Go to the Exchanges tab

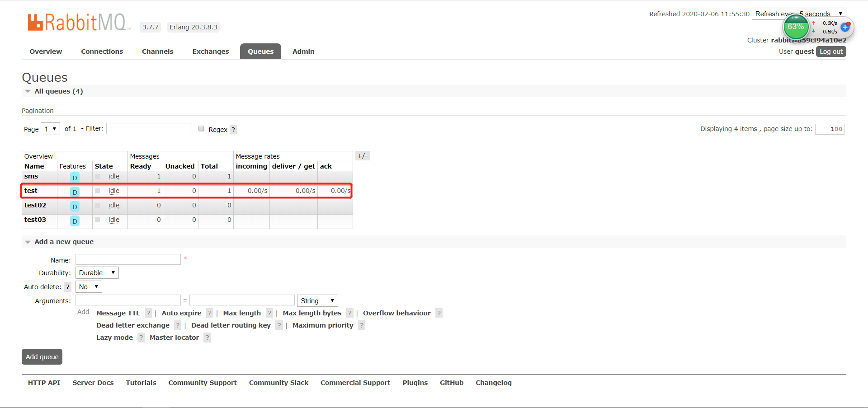pos(211,52)
